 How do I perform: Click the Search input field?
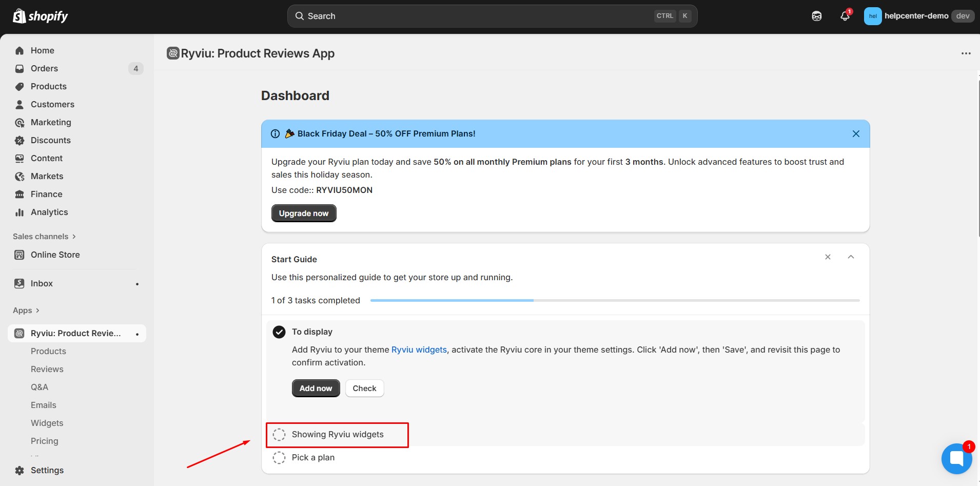coord(477,16)
